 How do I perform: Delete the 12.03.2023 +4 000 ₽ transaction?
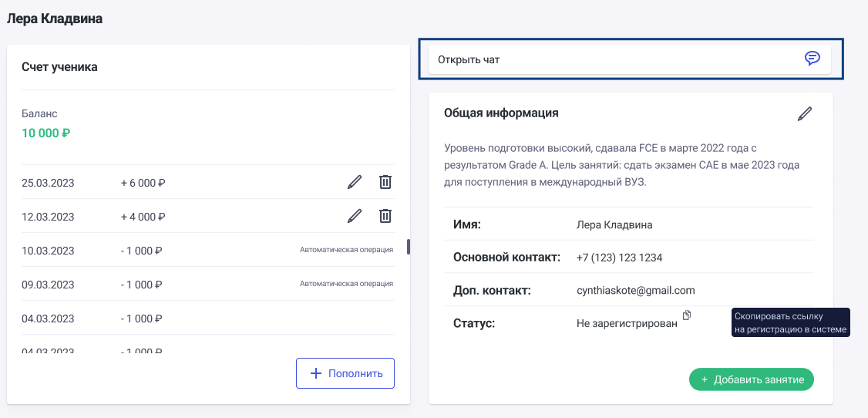pyautogui.click(x=385, y=217)
